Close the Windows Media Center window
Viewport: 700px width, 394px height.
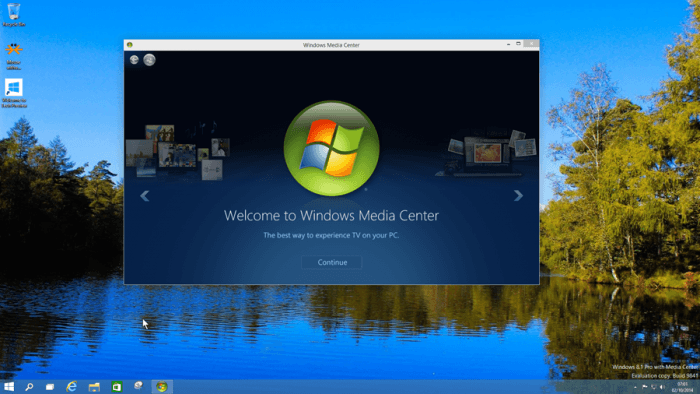tap(531, 44)
